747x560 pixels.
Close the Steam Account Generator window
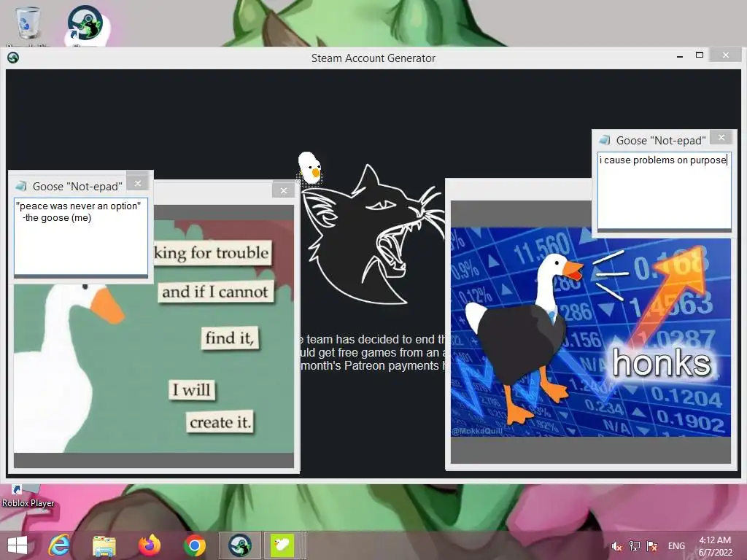[726, 55]
